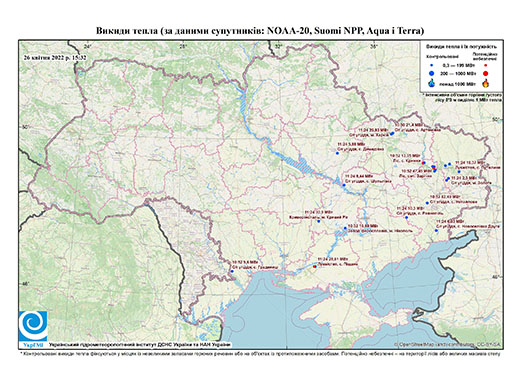Click the 11:24 10,3 МВт label
The height and width of the screenshot is (368, 520).
pyautogui.click(x=410, y=208)
